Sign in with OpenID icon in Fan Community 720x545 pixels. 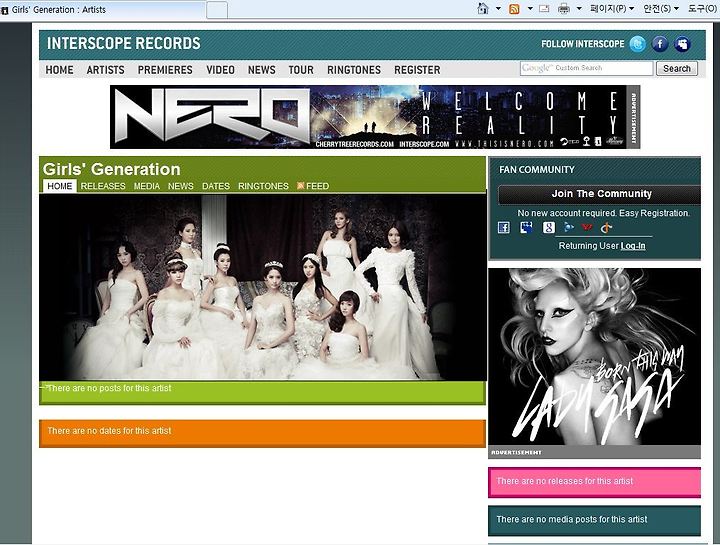point(607,227)
